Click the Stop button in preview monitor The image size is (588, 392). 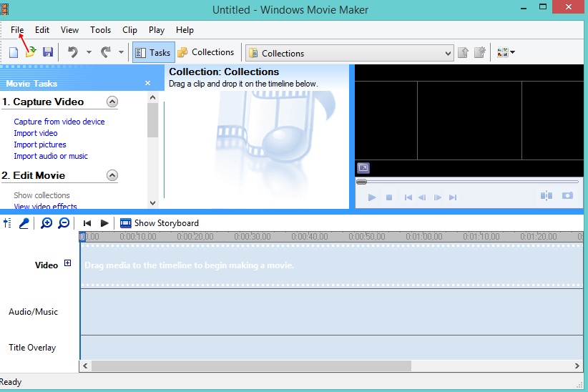389,197
